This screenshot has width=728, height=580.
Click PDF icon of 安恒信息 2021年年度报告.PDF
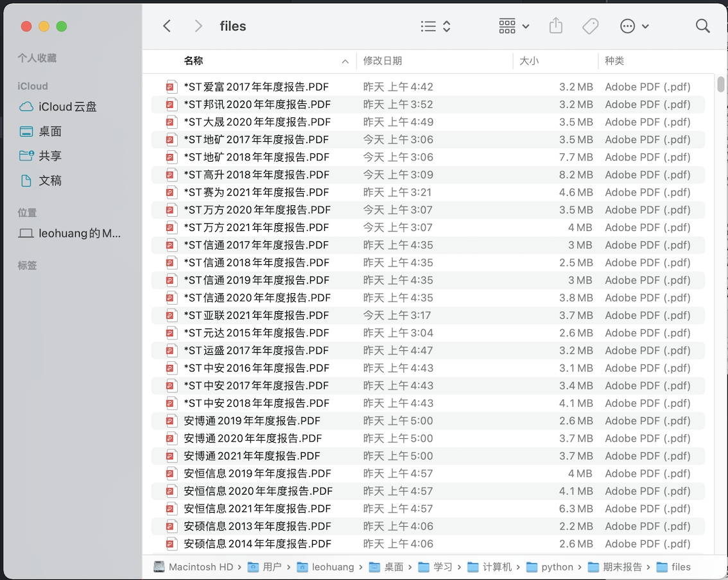click(x=171, y=509)
